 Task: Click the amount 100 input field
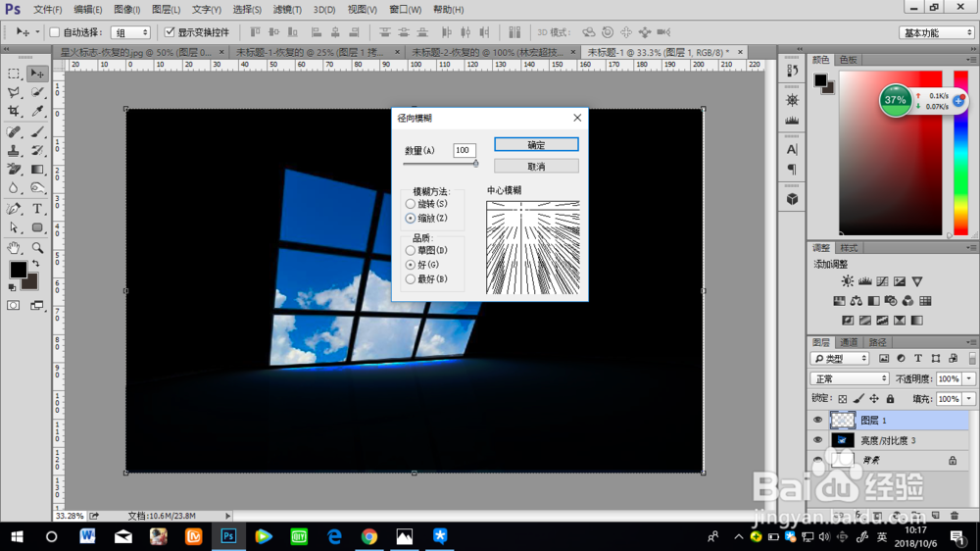pos(465,150)
